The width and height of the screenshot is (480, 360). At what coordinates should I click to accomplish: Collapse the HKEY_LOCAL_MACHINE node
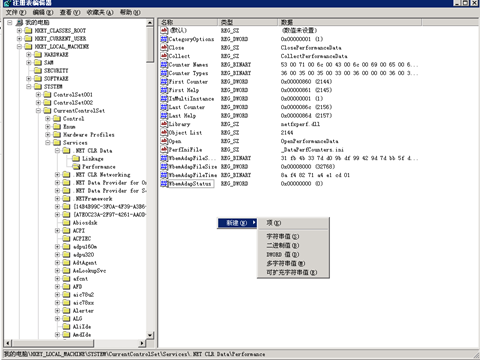(x=19, y=46)
